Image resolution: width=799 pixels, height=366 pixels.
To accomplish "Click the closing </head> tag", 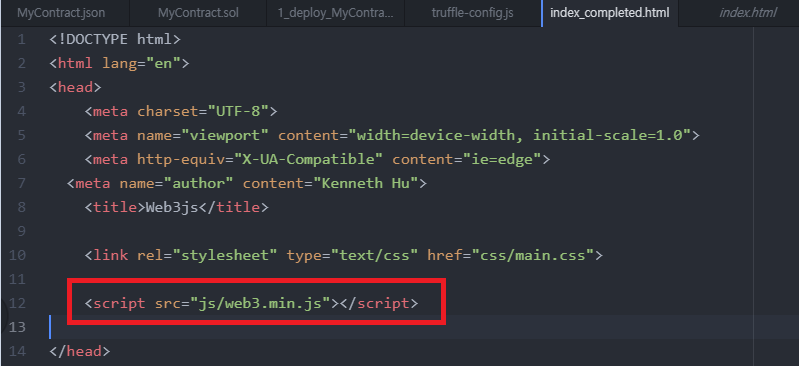I will (79, 352).
